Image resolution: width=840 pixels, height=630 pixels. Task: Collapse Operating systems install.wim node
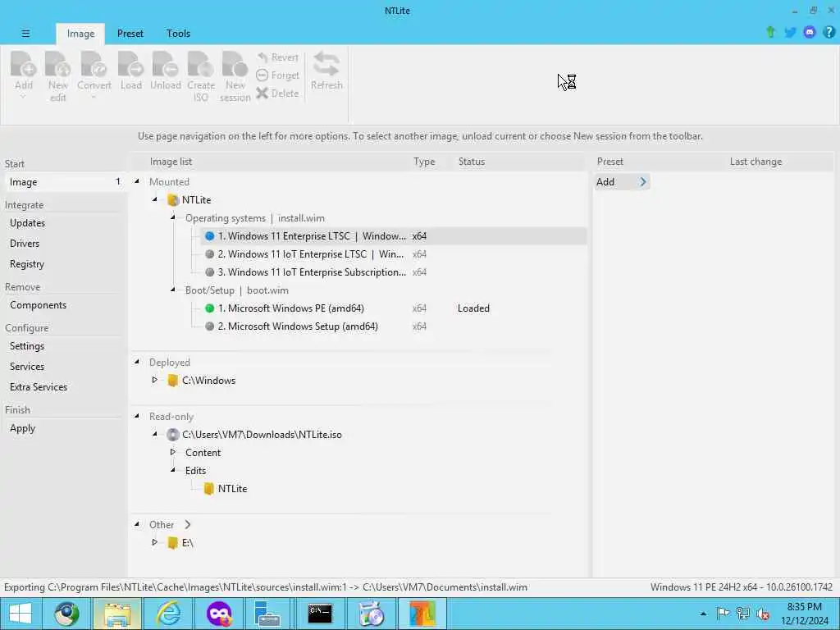173,217
